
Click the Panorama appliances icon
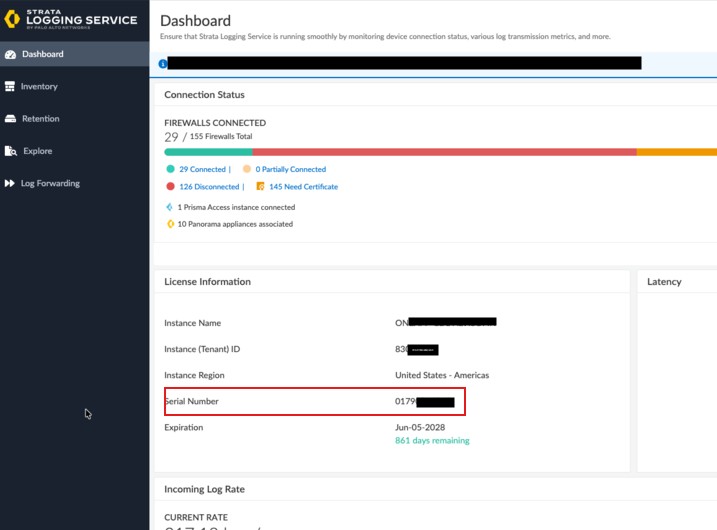170,224
